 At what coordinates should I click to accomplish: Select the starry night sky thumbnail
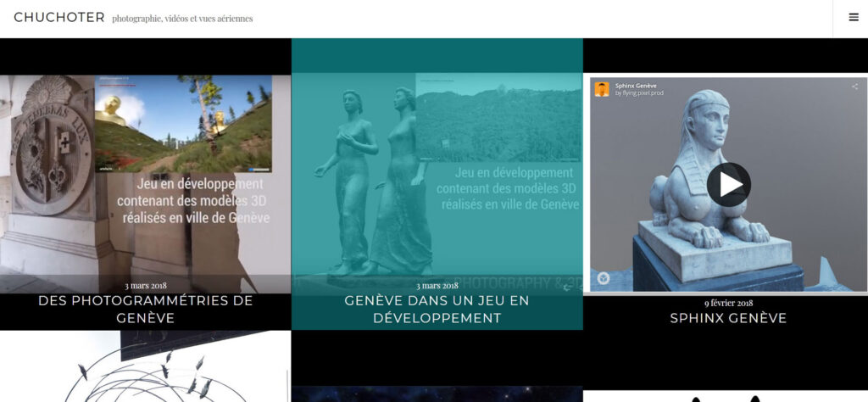tap(437, 394)
